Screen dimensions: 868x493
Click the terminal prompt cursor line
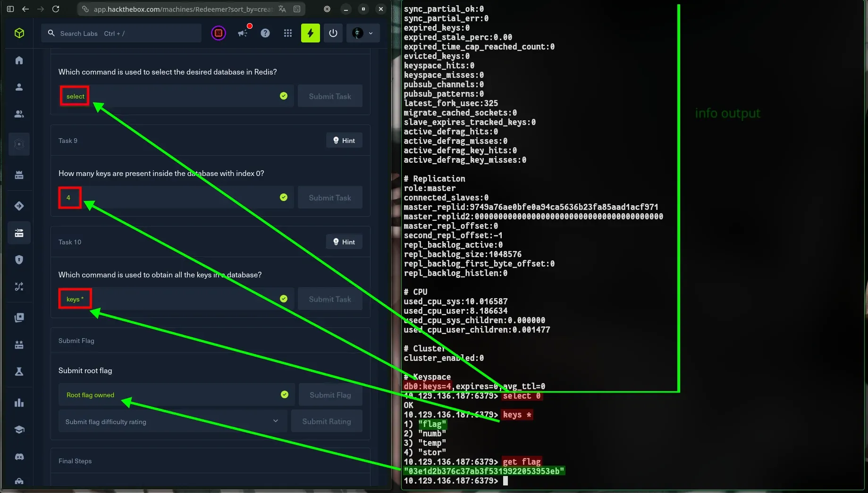point(456,481)
